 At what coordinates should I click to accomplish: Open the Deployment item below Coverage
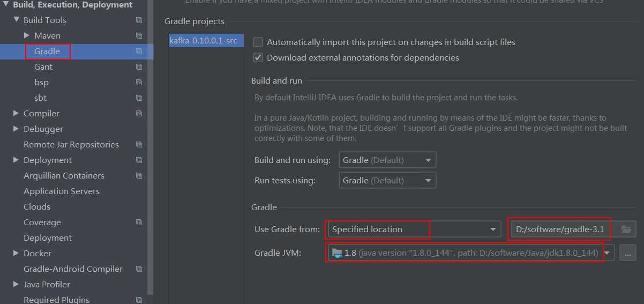(x=48, y=238)
